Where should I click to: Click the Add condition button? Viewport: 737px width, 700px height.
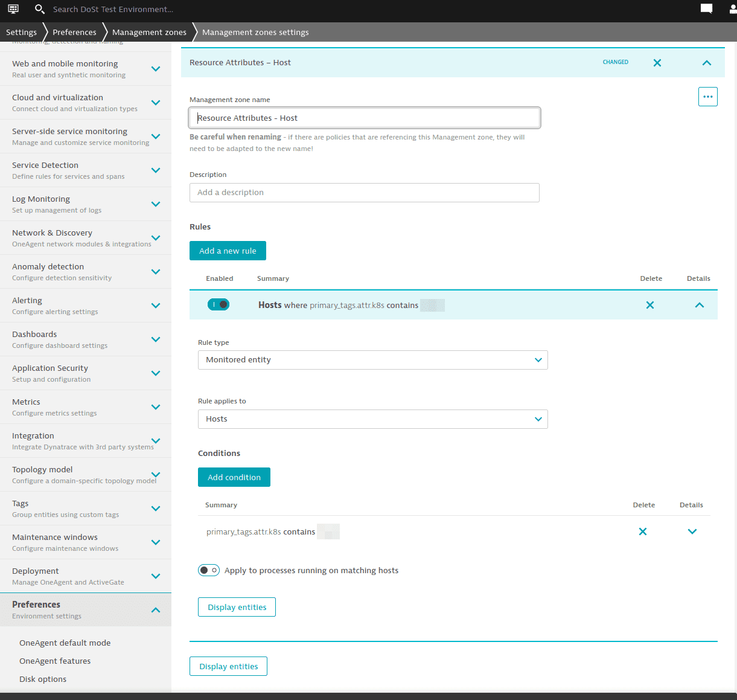(234, 477)
